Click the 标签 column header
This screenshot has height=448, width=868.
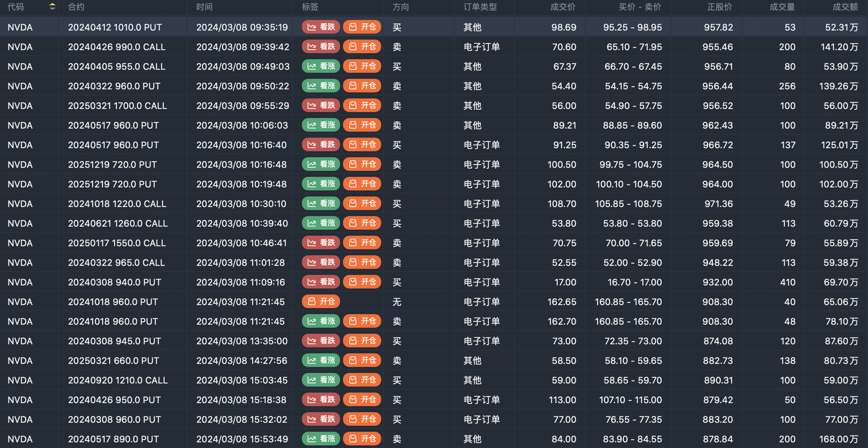point(310,7)
